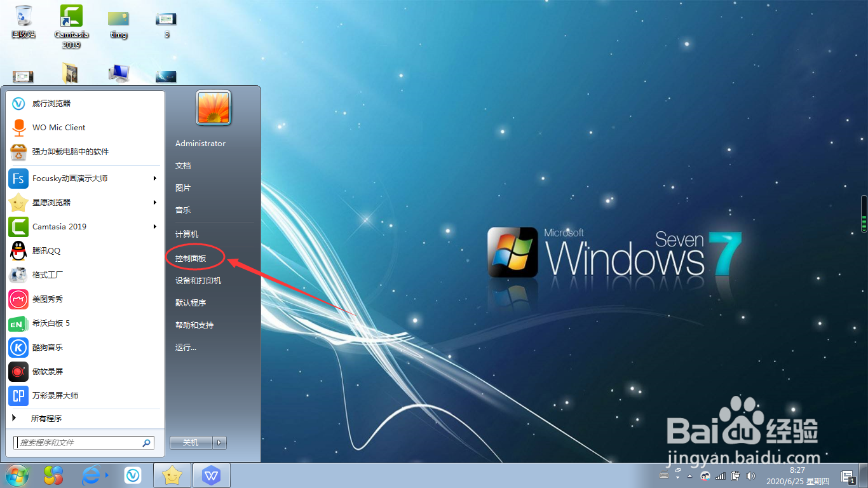Viewport: 868px width, 488px height.
Task: Open the colorful pinwheel taskbar icon
Action: coord(54,475)
